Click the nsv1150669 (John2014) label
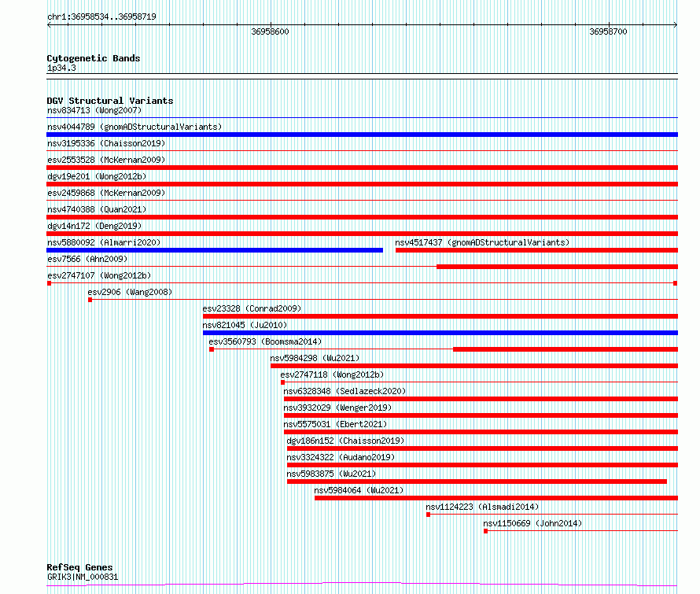Screen dimensions: 700x594 point(532,523)
